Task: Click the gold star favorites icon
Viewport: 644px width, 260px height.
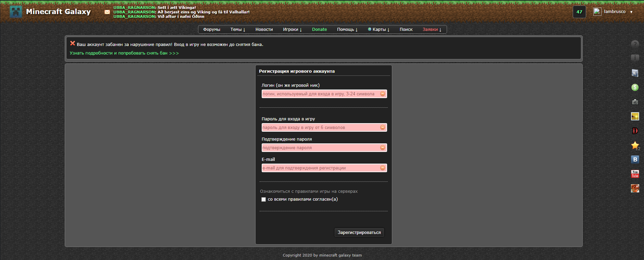Action: pyautogui.click(x=635, y=145)
